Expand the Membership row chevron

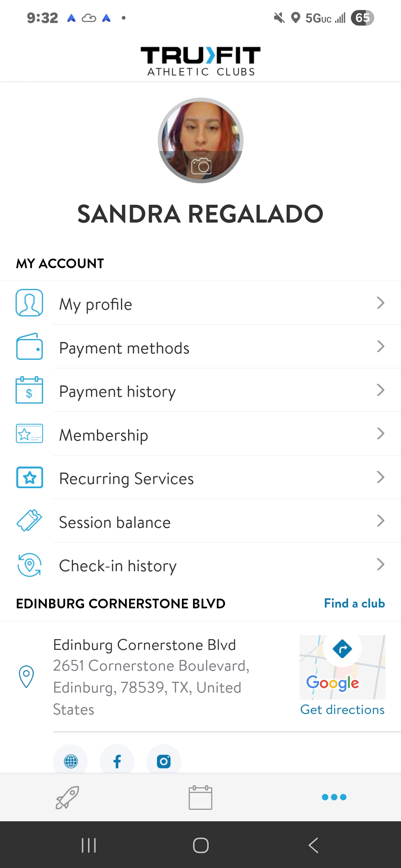click(380, 434)
